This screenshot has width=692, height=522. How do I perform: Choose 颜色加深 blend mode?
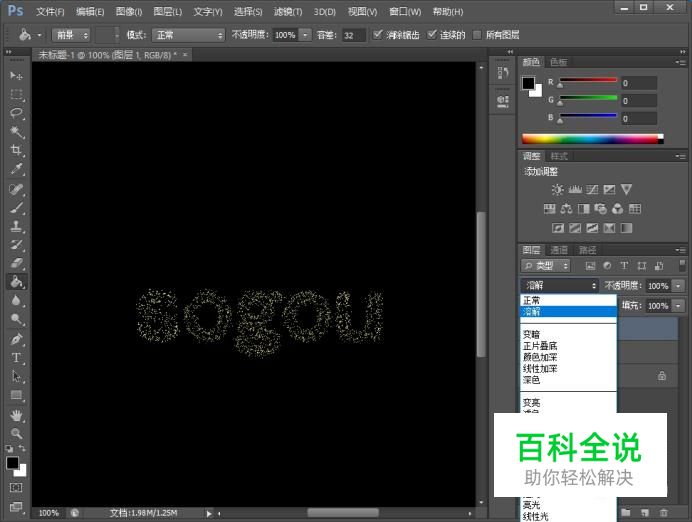point(568,357)
